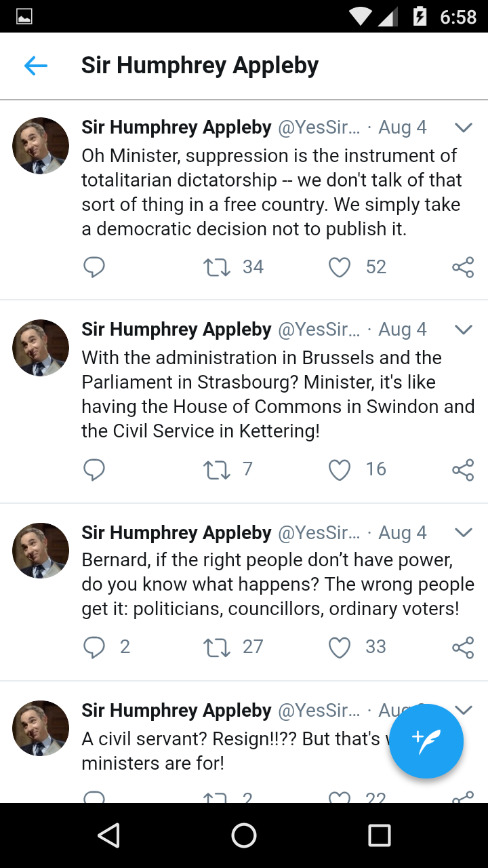488x868 pixels.
Task: Open options chevron on the suppression tweet
Action: point(463,127)
